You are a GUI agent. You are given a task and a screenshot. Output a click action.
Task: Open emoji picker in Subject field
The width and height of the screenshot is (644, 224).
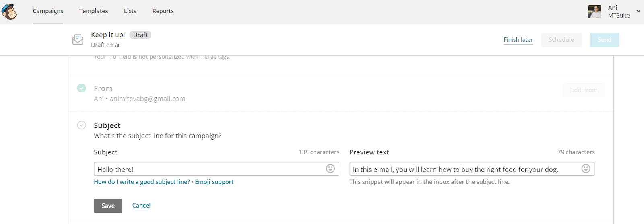point(330,169)
